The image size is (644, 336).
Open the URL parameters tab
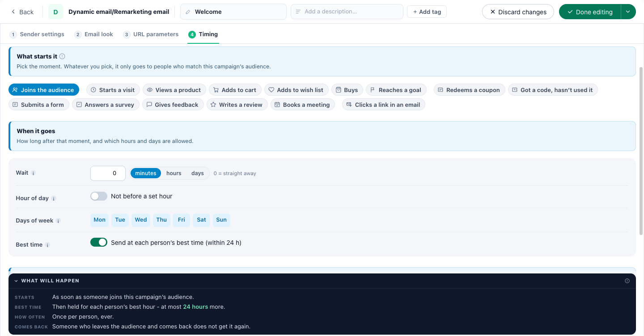151,34
